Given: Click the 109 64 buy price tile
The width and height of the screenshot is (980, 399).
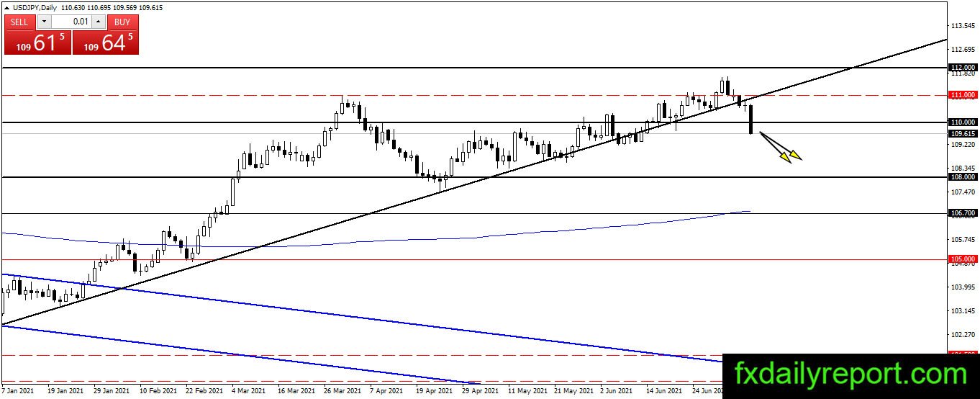Looking at the screenshot, I should click(106, 42).
